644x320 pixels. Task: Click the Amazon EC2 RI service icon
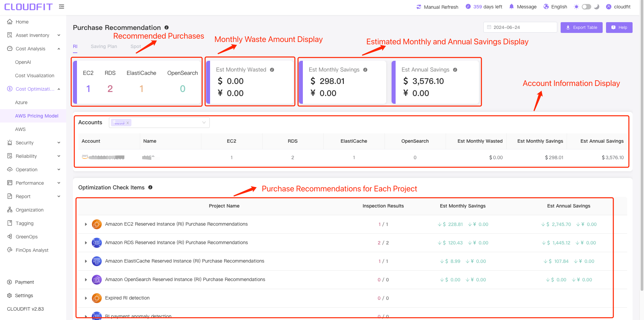pyautogui.click(x=97, y=224)
